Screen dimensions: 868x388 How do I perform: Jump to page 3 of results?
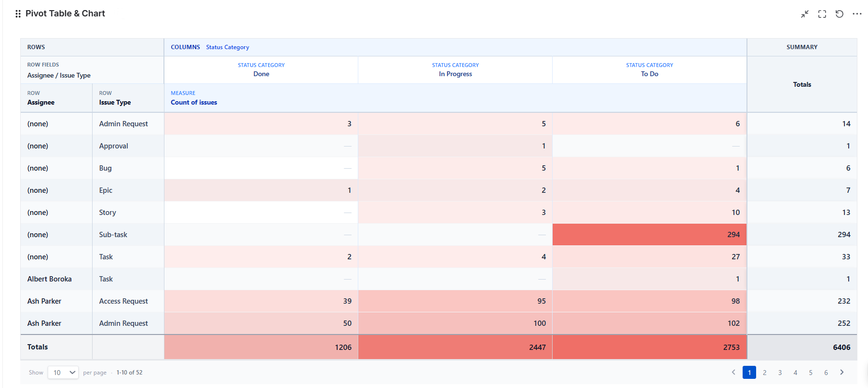pyautogui.click(x=780, y=373)
